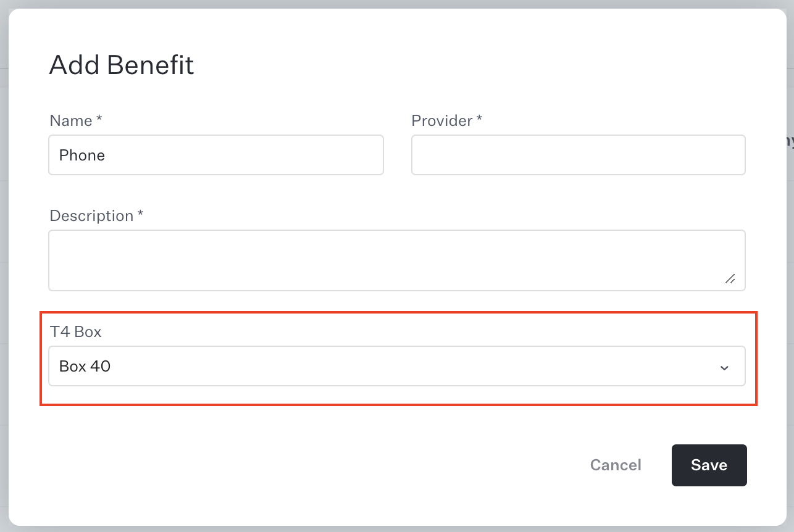Image resolution: width=794 pixels, height=532 pixels.
Task: Select the Box 40 value text
Action: pyautogui.click(x=85, y=366)
